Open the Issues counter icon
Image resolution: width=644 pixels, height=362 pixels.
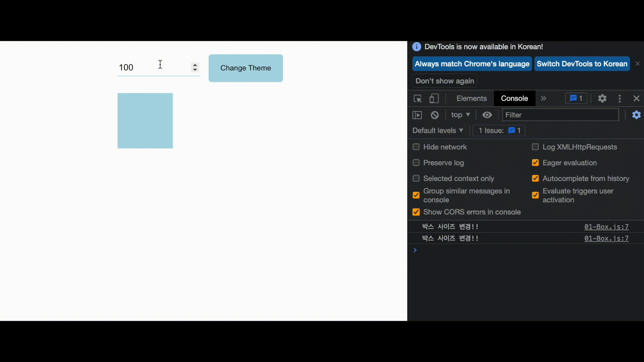click(576, 98)
